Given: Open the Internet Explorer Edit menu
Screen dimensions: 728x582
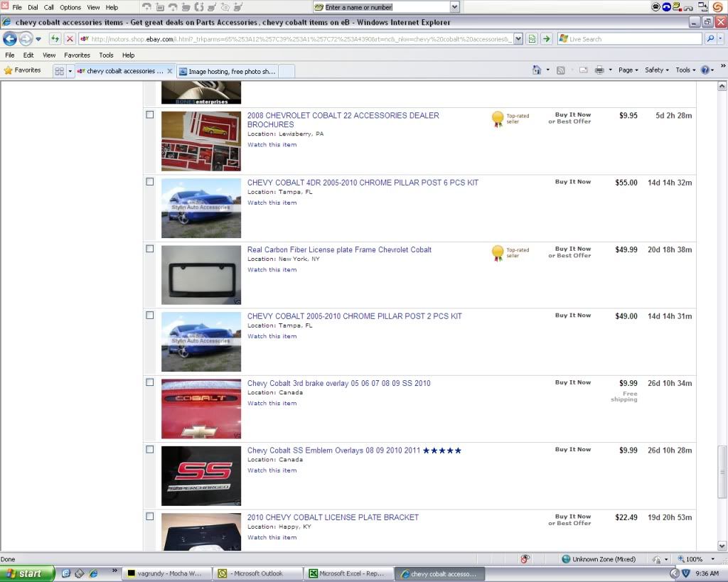Looking at the screenshot, I should (28, 55).
